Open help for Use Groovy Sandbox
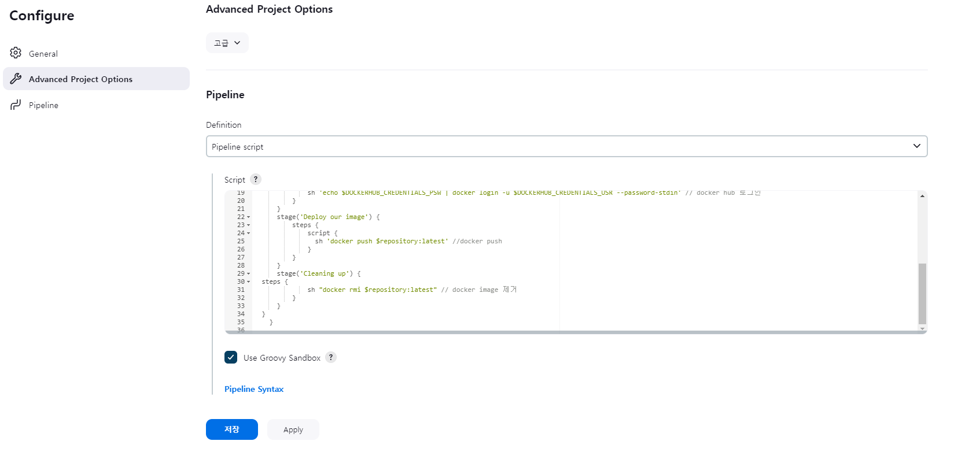Screen dimensions: 980x467 [331, 357]
